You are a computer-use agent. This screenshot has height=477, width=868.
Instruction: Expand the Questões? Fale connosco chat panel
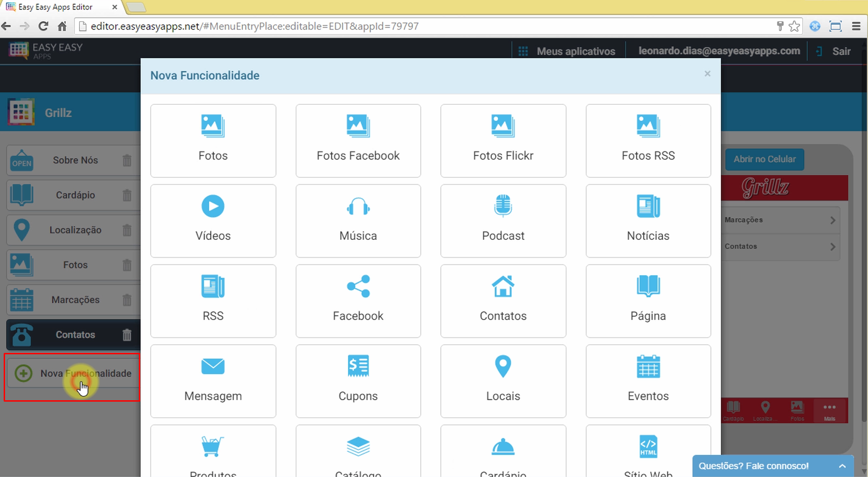pyautogui.click(x=842, y=466)
